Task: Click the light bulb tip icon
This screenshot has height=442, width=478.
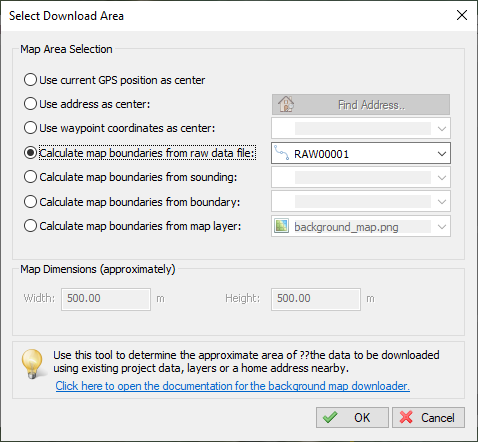Action: [x=33, y=364]
